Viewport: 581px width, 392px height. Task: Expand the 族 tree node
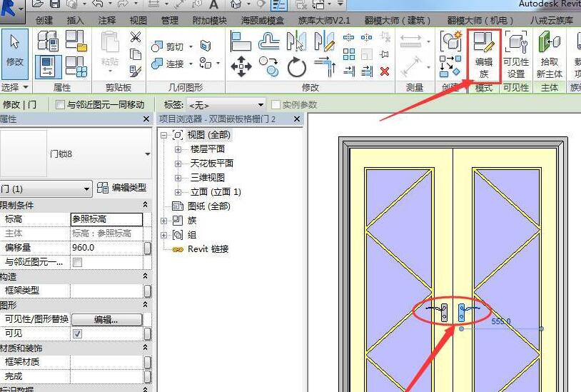point(163,221)
